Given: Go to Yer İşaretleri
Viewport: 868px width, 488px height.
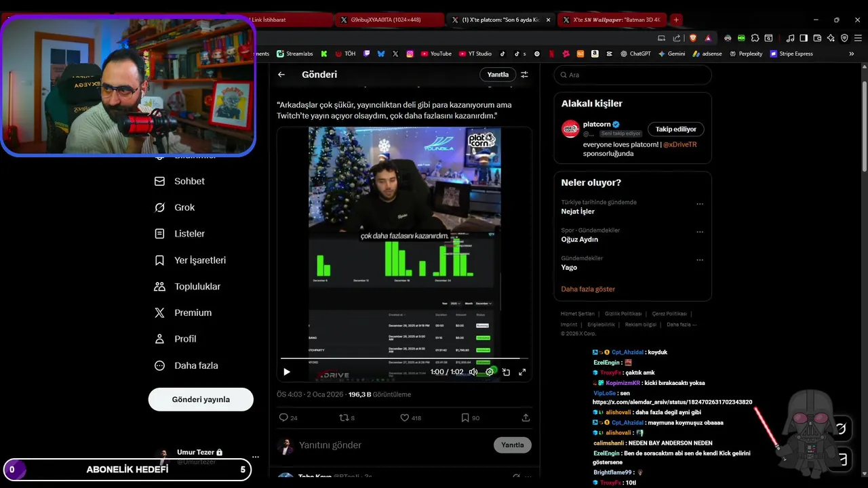Looking at the screenshot, I should 191,260.
